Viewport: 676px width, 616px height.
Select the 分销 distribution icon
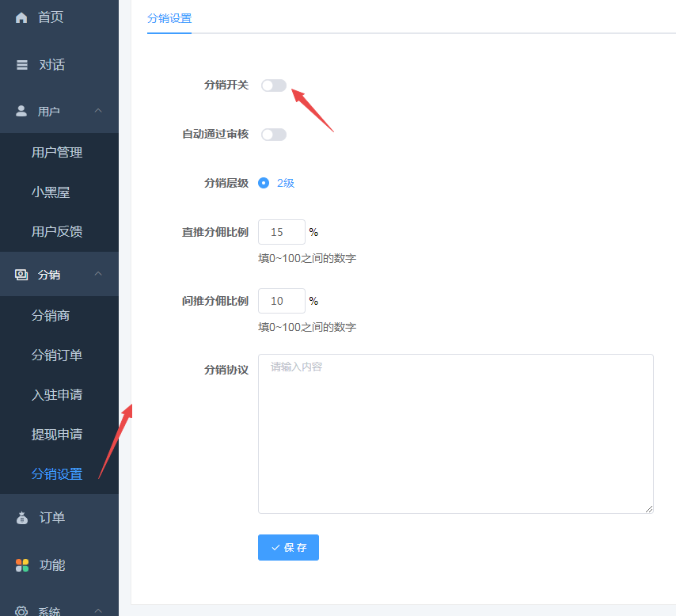[x=21, y=274]
